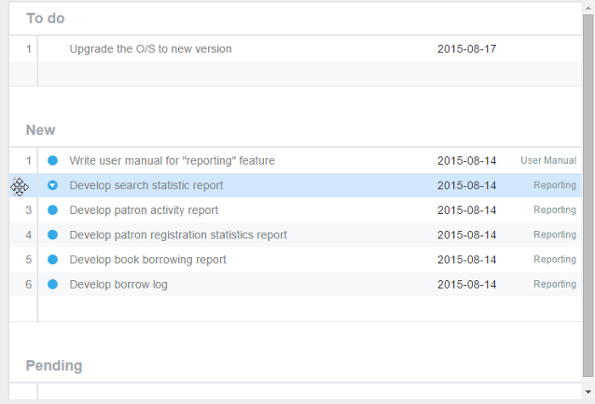The width and height of the screenshot is (595, 404).
Task: Click status dot of patron registration statistics report
Action: click(x=53, y=235)
